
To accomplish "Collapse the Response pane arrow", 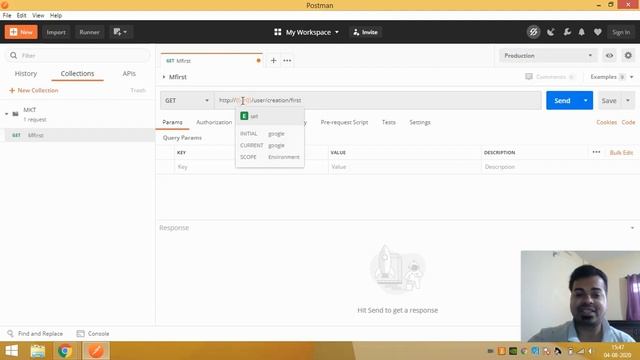I will (632, 228).
